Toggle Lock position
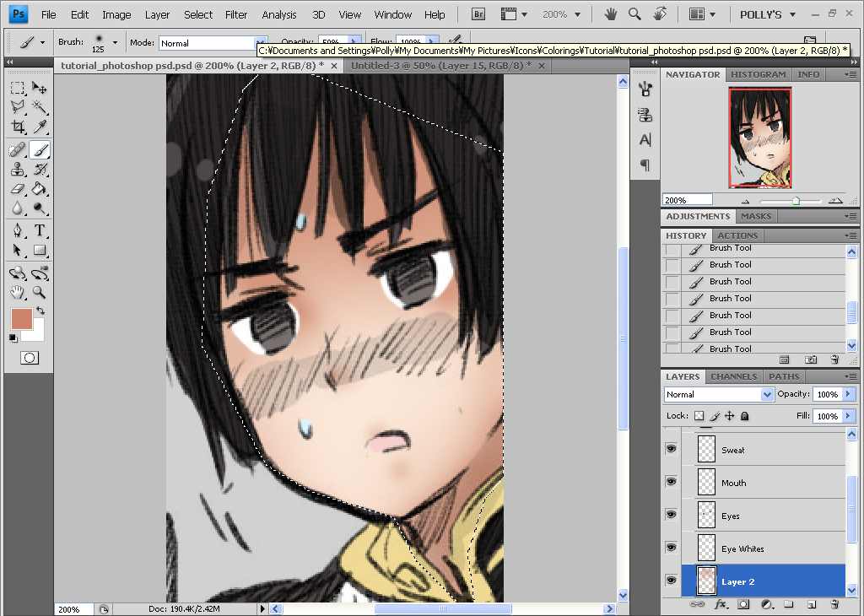864x616 pixels. click(x=730, y=416)
